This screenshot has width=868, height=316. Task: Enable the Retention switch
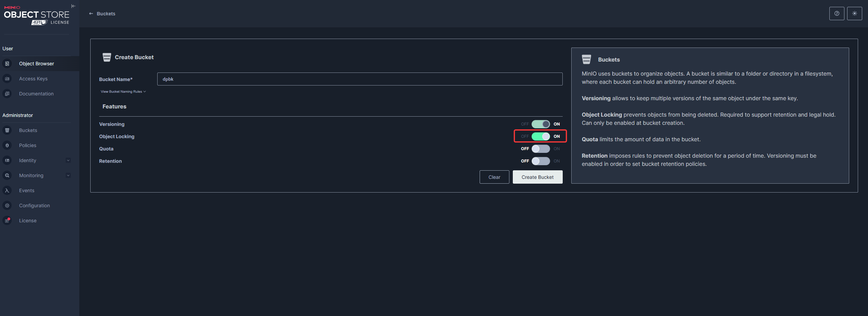(540, 161)
